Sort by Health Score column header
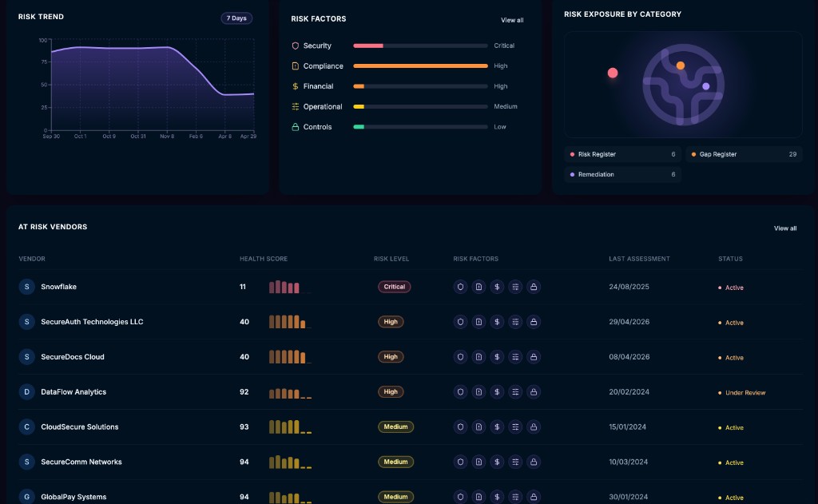This screenshot has width=818, height=504. pos(264,259)
